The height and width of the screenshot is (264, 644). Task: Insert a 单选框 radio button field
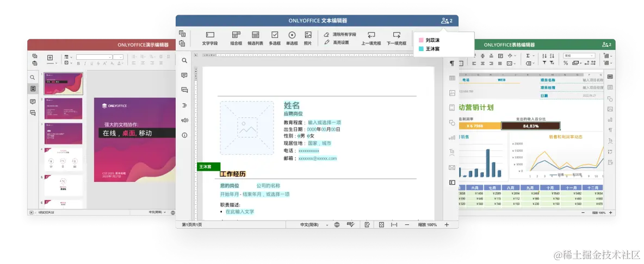(x=292, y=38)
